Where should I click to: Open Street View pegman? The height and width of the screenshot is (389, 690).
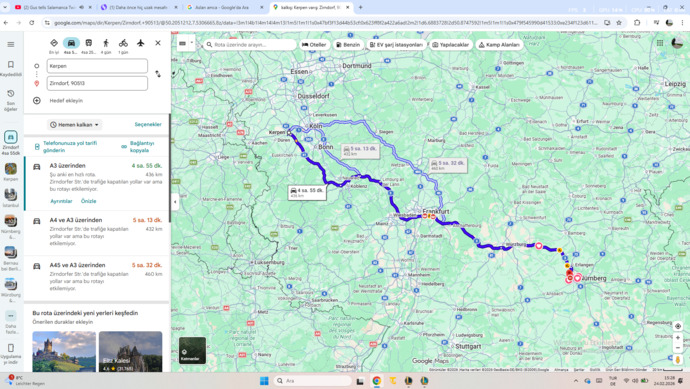(x=678, y=360)
